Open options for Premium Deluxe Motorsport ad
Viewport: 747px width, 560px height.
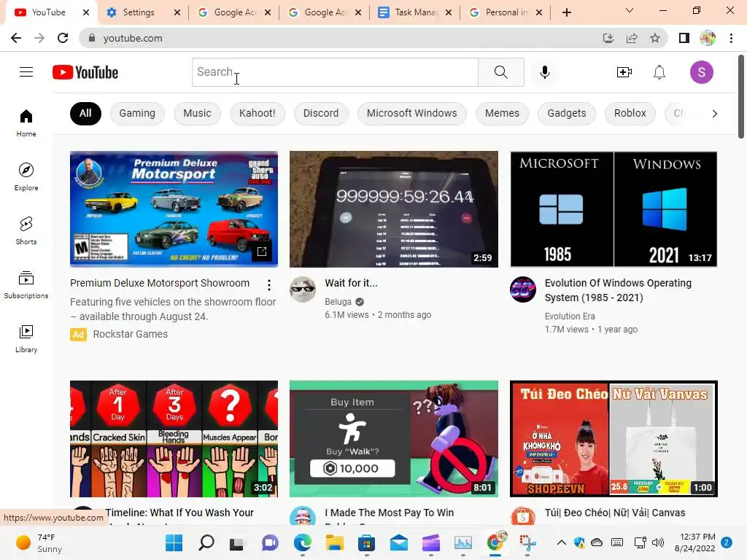pyautogui.click(x=269, y=285)
